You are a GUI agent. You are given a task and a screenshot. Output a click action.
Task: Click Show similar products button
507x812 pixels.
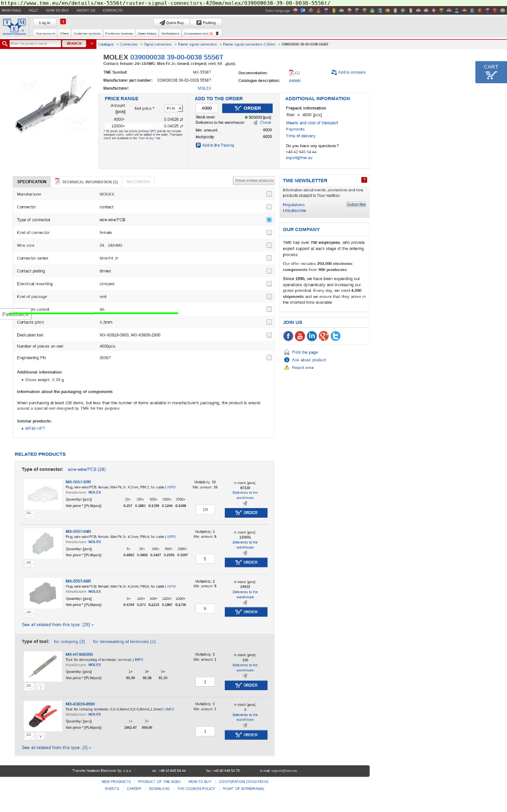pos(254,181)
